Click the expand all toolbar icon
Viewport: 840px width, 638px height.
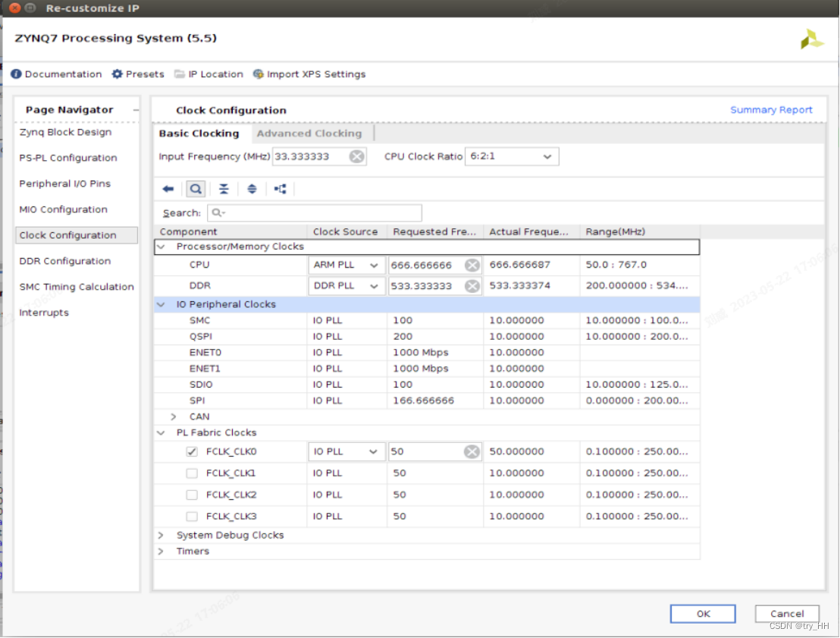click(x=252, y=189)
